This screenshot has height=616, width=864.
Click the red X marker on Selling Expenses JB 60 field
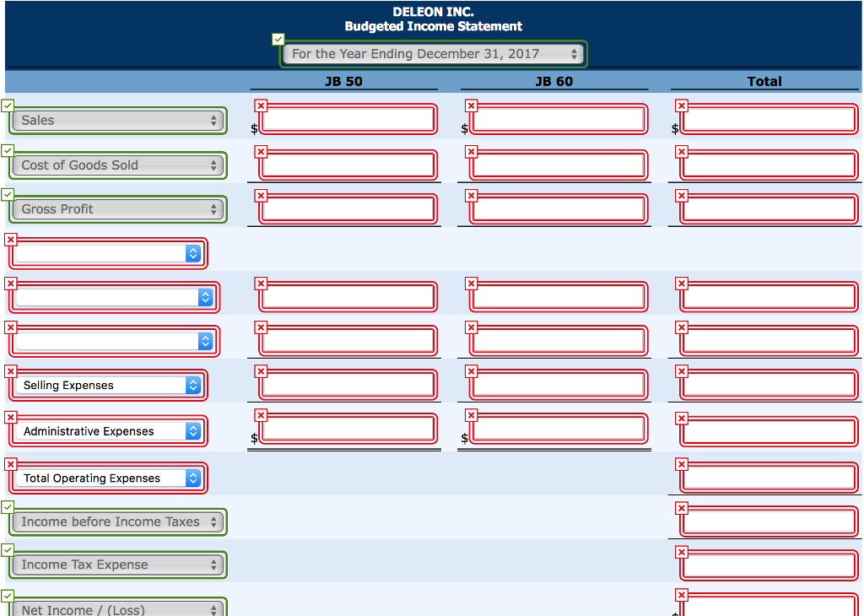pos(471,371)
